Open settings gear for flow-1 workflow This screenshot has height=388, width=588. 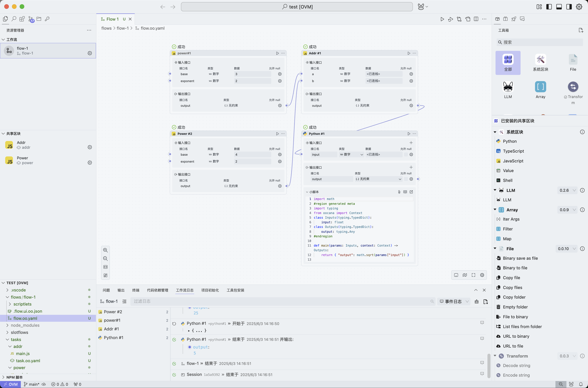[90, 53]
